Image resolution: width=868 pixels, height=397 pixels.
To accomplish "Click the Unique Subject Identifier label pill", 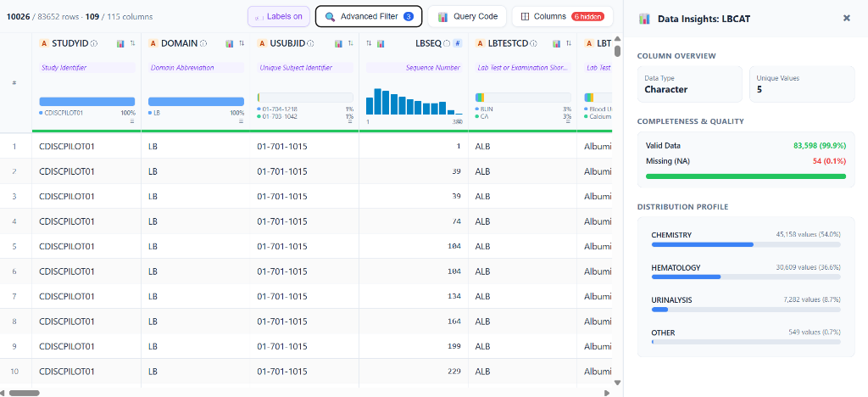I will 305,68.
